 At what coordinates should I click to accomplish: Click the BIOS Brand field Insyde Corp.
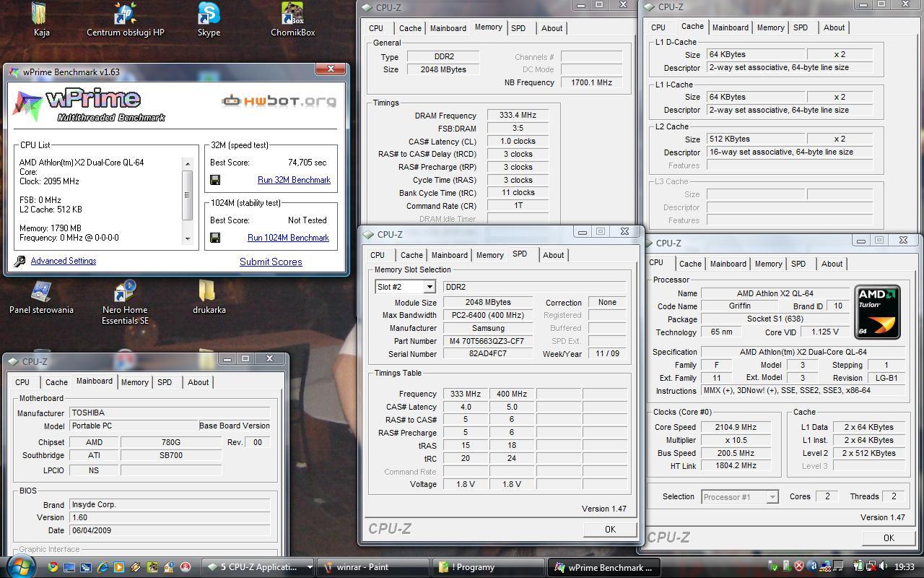click(170, 504)
